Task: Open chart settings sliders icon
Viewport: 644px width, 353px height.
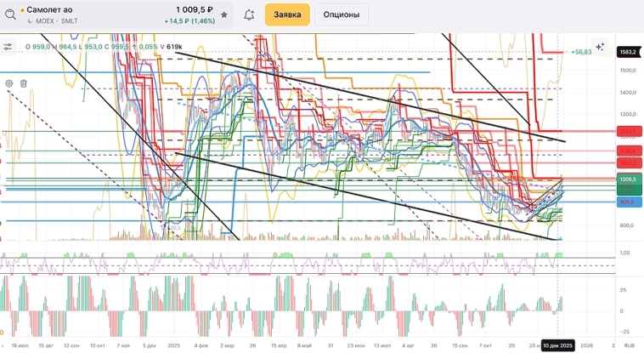Action: pyautogui.click(x=8, y=47)
